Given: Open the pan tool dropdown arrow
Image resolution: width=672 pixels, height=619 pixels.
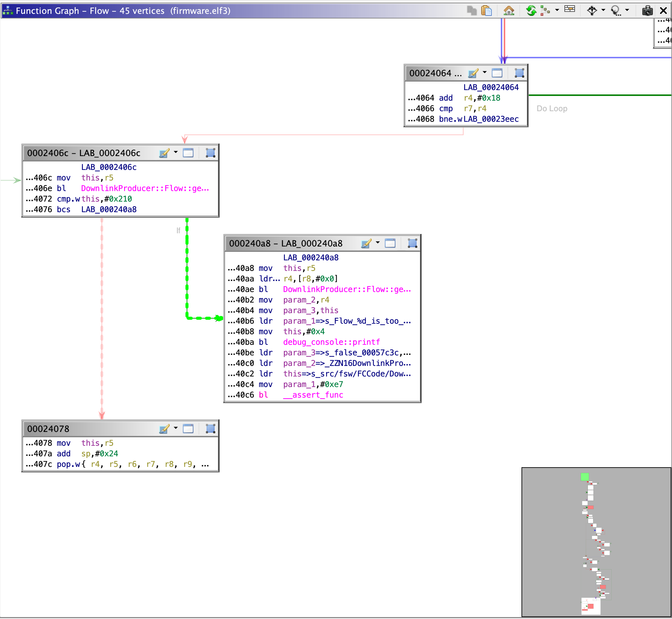Looking at the screenshot, I should [x=603, y=10].
